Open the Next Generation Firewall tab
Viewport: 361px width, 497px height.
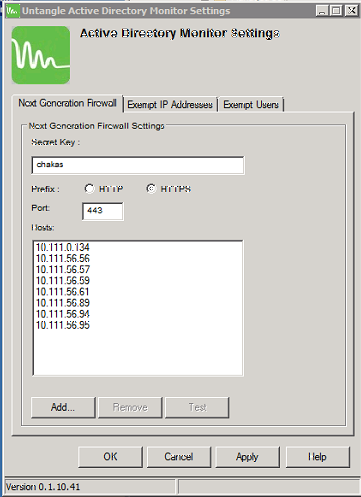tap(67, 103)
